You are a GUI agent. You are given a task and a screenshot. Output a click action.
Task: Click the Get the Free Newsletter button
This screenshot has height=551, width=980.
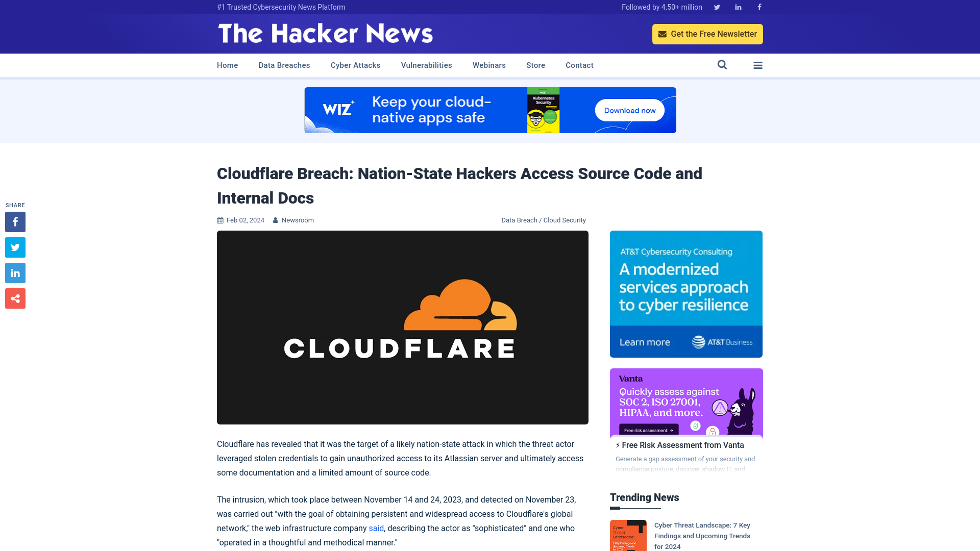[x=707, y=34]
